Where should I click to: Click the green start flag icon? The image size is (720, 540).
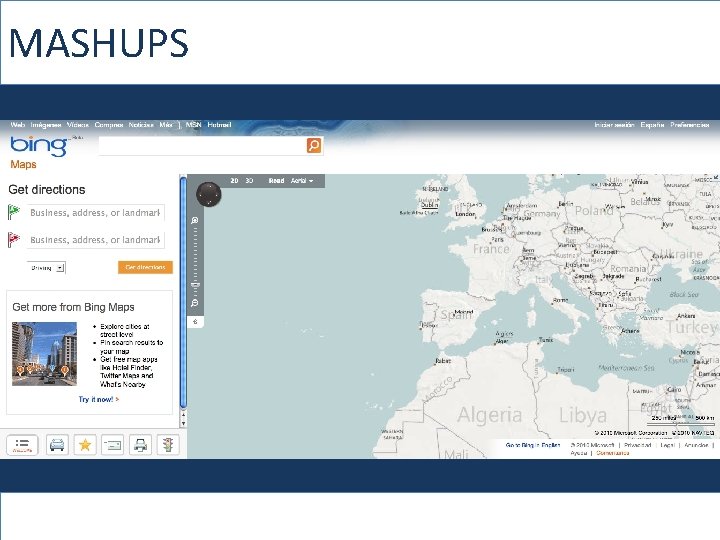pos(14,212)
